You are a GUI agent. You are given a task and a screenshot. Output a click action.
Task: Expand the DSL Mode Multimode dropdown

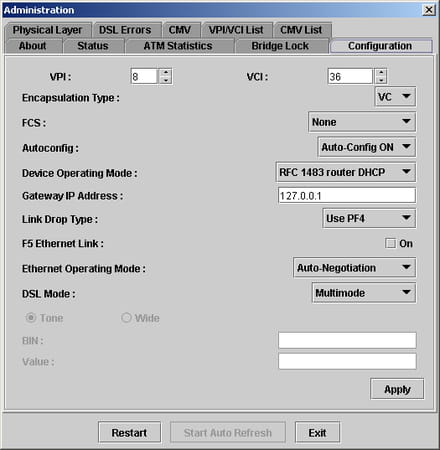(x=364, y=293)
